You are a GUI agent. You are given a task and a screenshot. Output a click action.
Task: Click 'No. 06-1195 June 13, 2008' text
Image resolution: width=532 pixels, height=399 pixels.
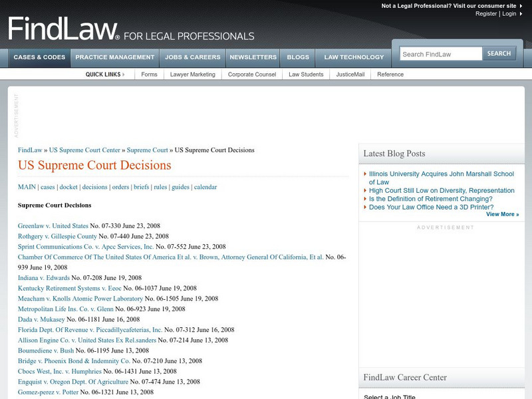coord(112,350)
